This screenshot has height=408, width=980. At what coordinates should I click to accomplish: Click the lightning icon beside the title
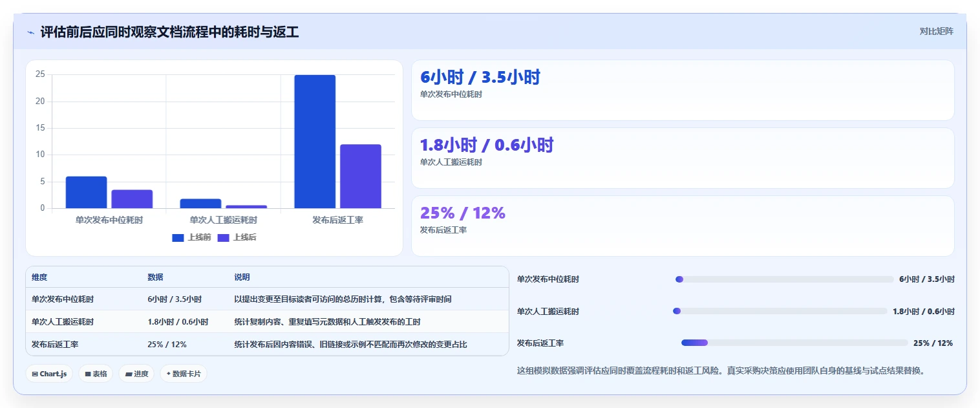(30, 32)
